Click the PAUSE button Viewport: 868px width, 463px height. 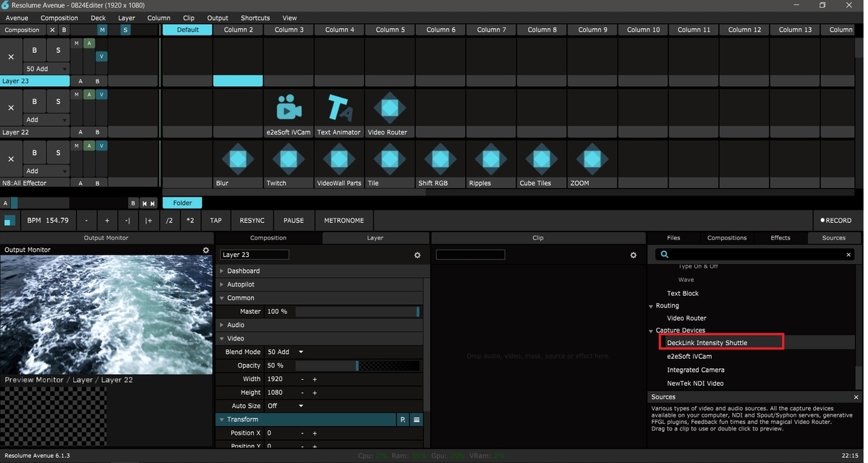294,220
